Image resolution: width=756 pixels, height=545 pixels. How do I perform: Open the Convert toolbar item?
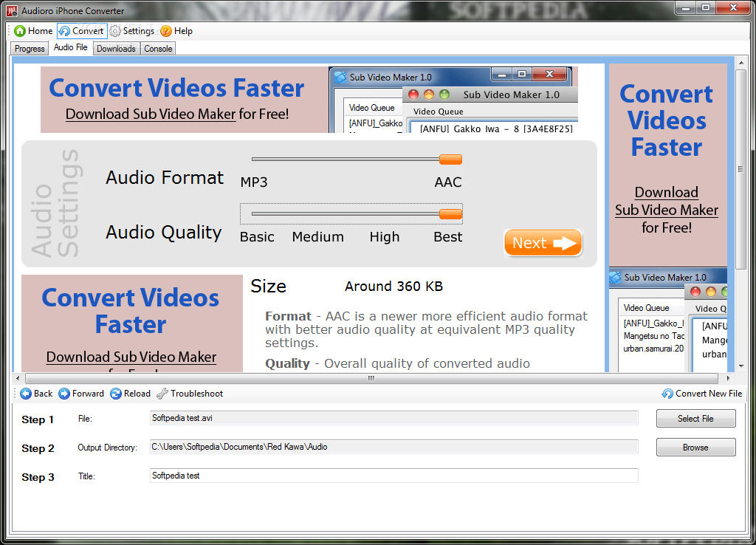coord(81,31)
